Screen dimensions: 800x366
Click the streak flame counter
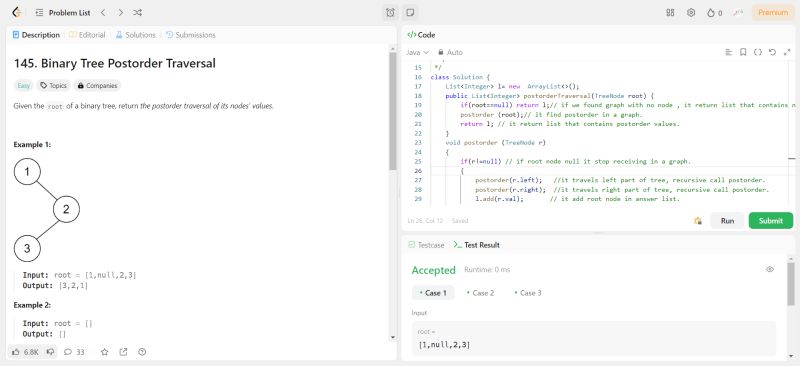pos(714,13)
